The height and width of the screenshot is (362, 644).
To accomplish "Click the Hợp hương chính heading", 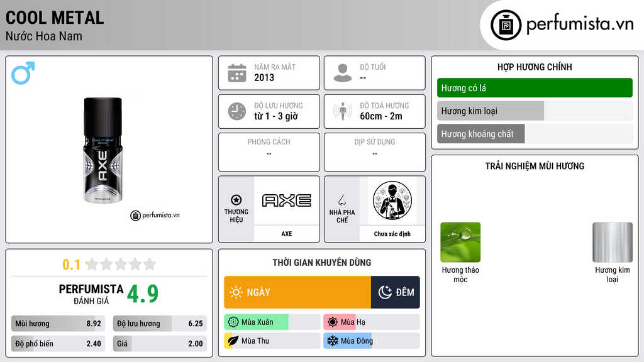I will (x=535, y=67).
